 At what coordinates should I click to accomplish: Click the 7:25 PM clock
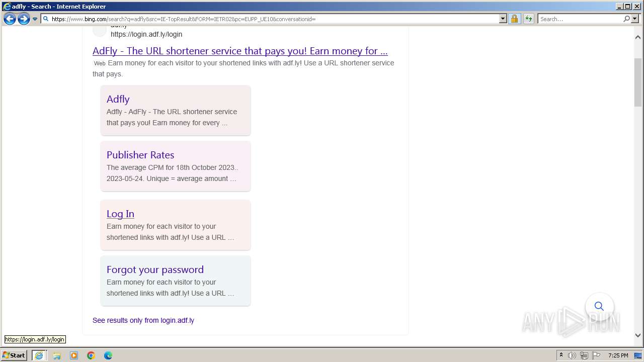[618, 355]
